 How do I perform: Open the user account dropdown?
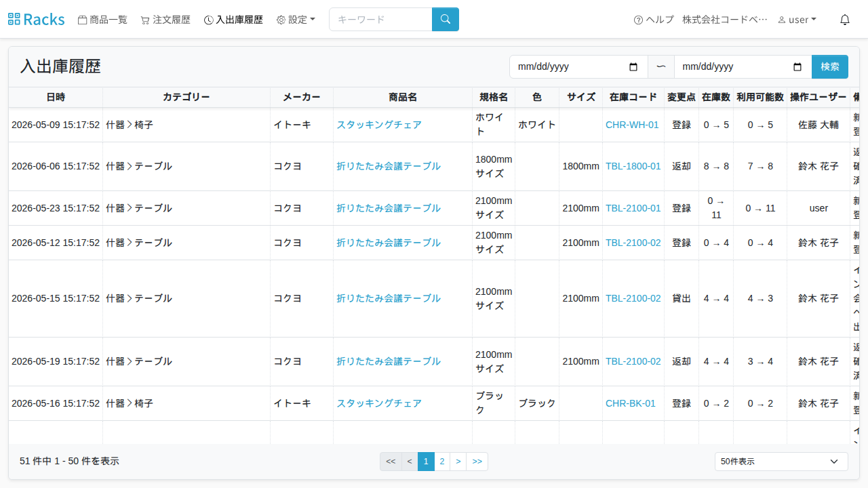[x=797, y=20]
